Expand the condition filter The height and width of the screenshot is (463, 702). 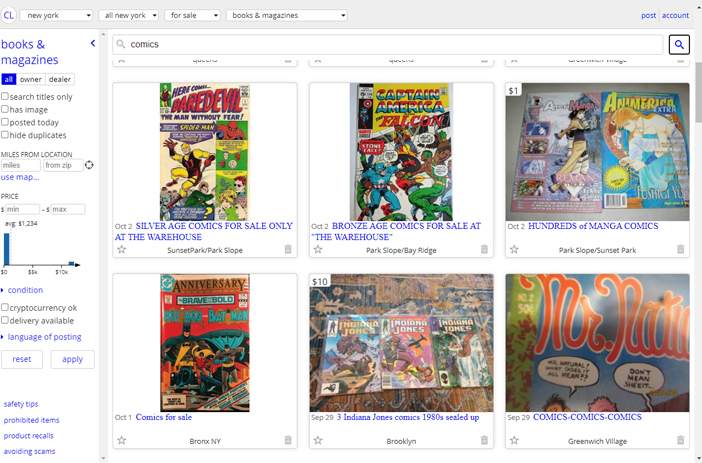tap(25, 290)
